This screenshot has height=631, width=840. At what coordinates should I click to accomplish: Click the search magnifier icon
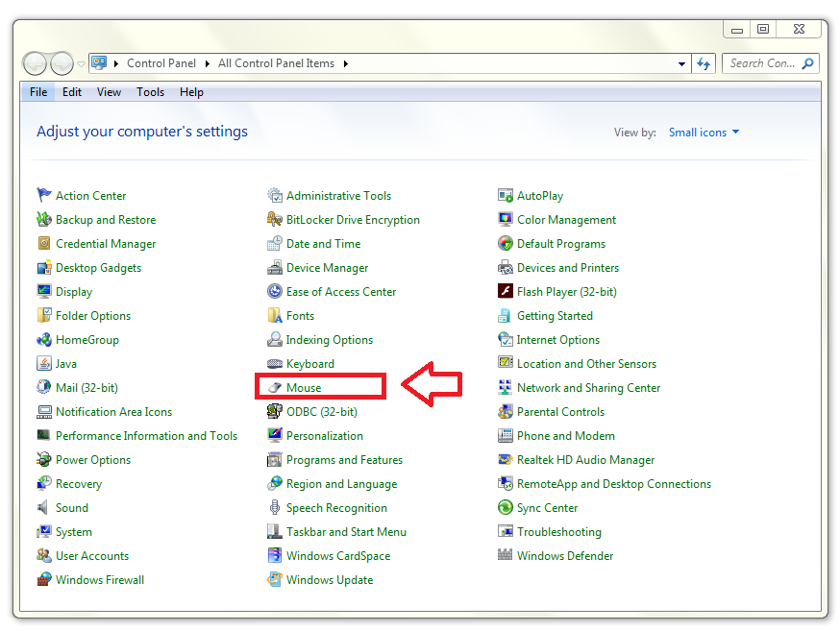tap(808, 63)
